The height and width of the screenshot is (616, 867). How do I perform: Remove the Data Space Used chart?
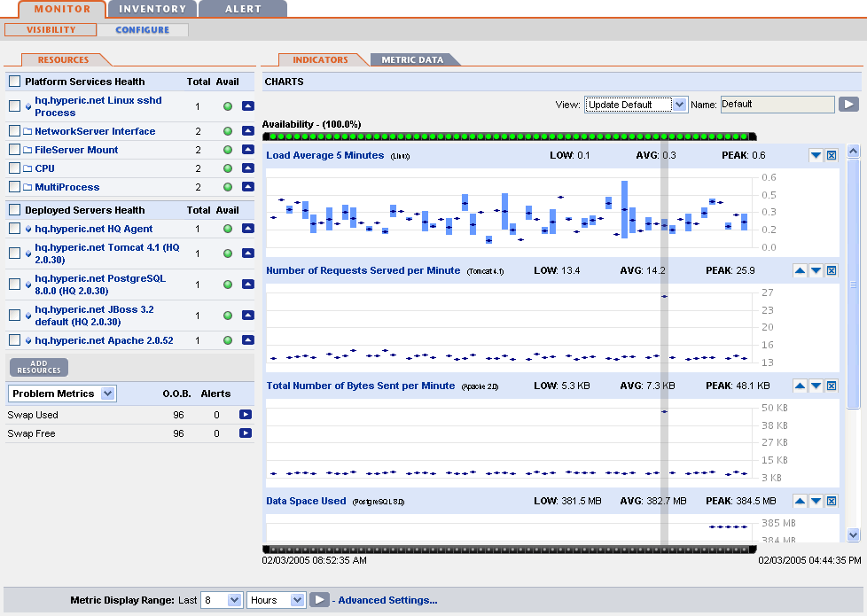(832, 502)
